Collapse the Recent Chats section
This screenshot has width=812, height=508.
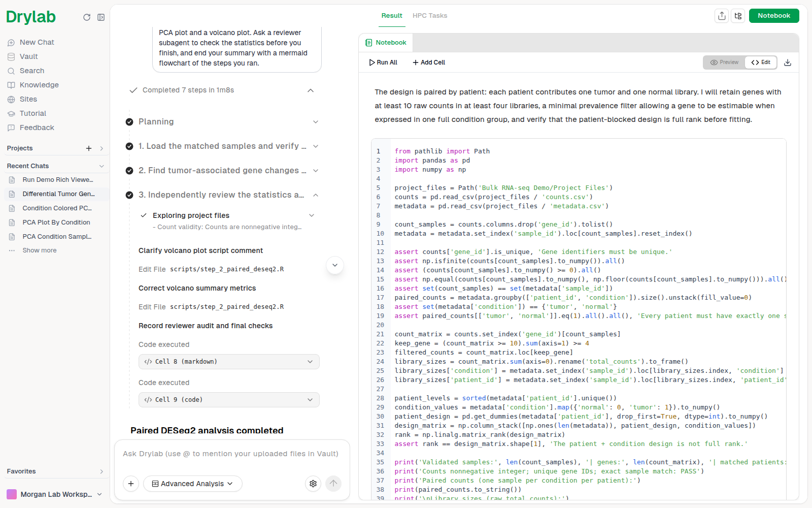pyautogui.click(x=101, y=166)
